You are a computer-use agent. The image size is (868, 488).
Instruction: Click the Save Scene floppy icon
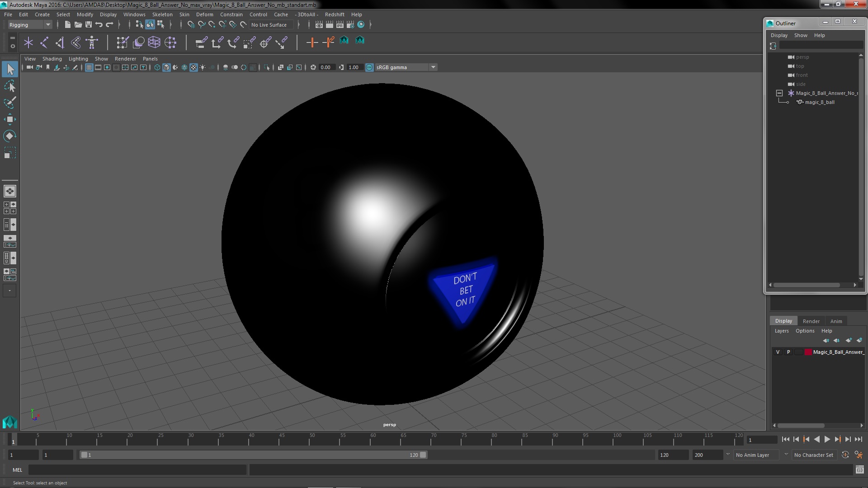[89, 25]
